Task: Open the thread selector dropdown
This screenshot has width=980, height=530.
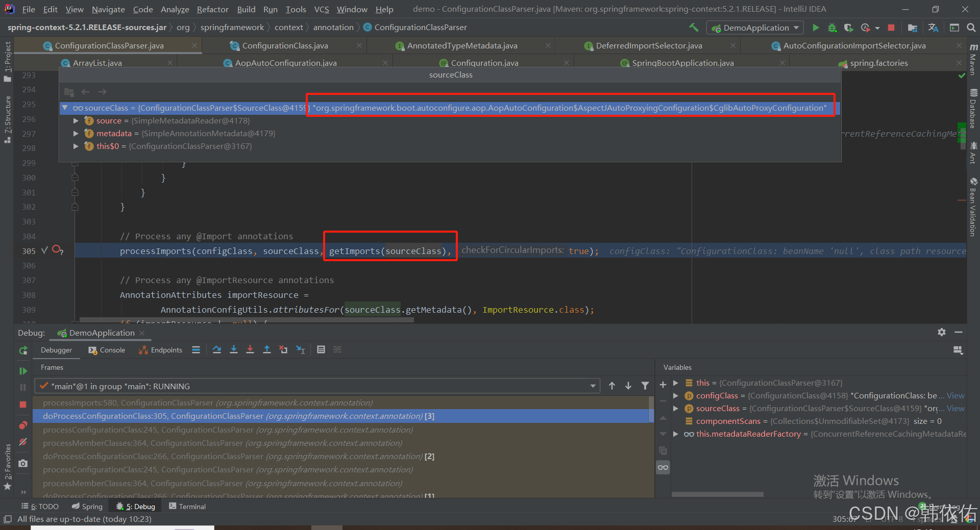Action: (x=593, y=386)
